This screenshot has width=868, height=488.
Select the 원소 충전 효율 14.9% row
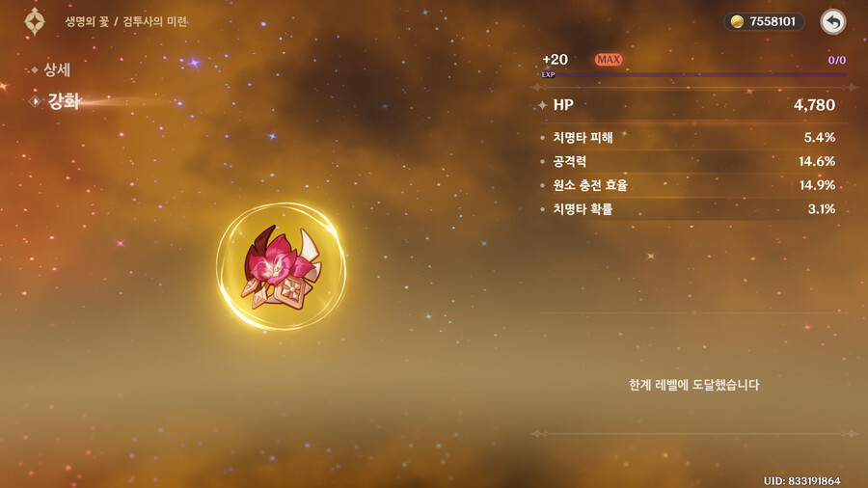point(689,185)
